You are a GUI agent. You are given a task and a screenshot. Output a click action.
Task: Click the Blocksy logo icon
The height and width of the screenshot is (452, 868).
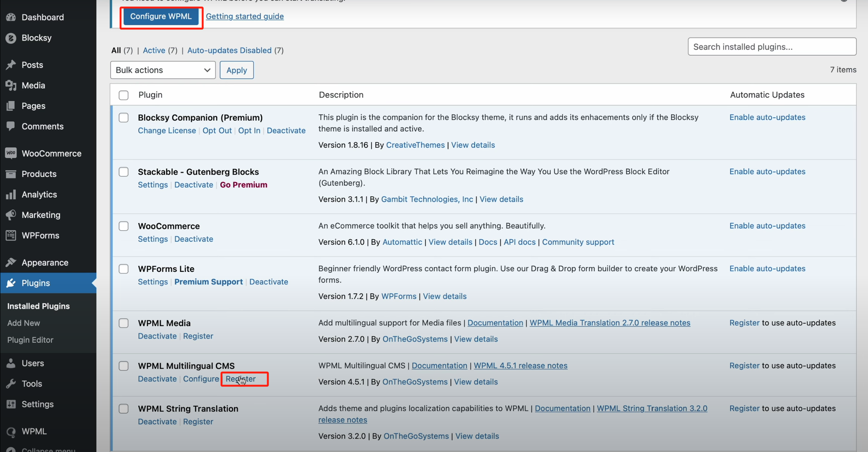11,38
